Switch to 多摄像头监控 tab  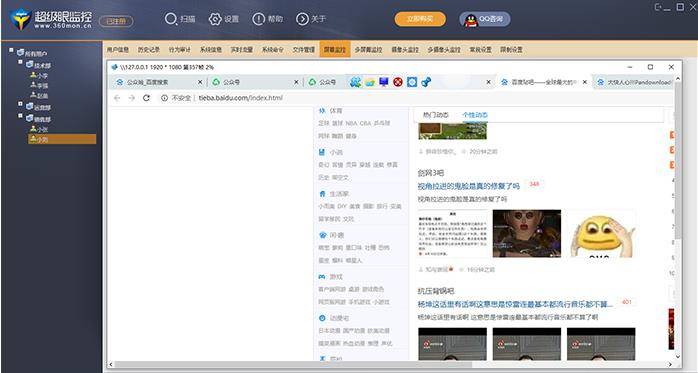pyautogui.click(x=444, y=49)
